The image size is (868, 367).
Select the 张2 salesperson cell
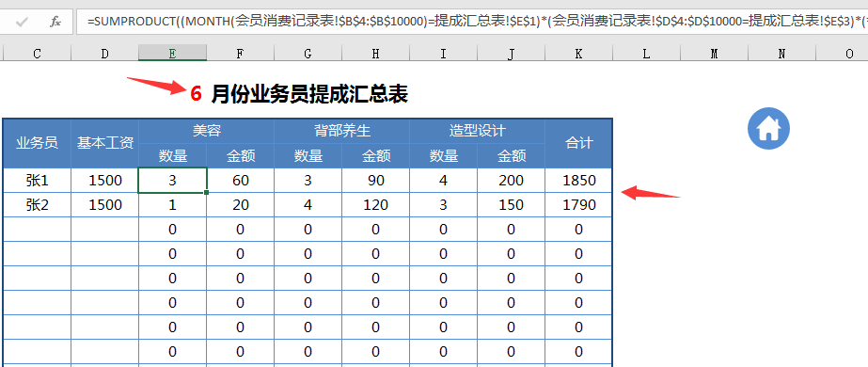point(37,205)
